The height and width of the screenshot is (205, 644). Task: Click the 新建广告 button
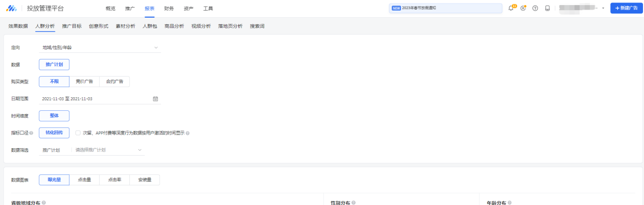coord(626,8)
